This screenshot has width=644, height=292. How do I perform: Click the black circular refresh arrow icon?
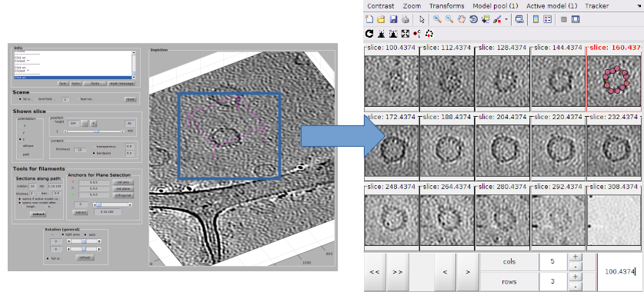(369, 34)
